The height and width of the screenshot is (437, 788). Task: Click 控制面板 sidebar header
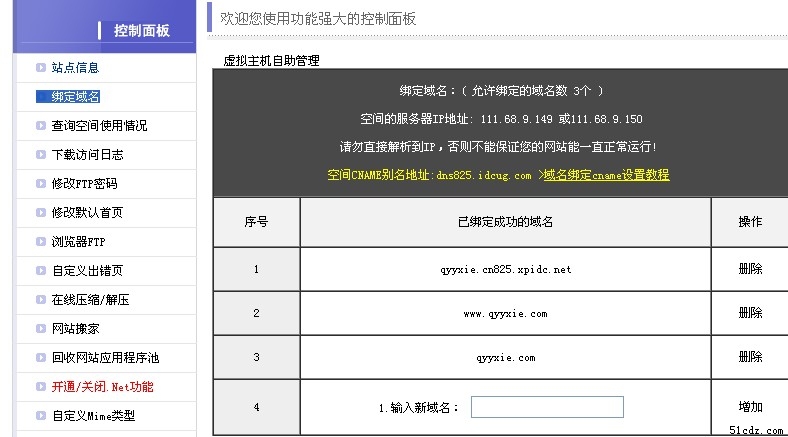142,31
